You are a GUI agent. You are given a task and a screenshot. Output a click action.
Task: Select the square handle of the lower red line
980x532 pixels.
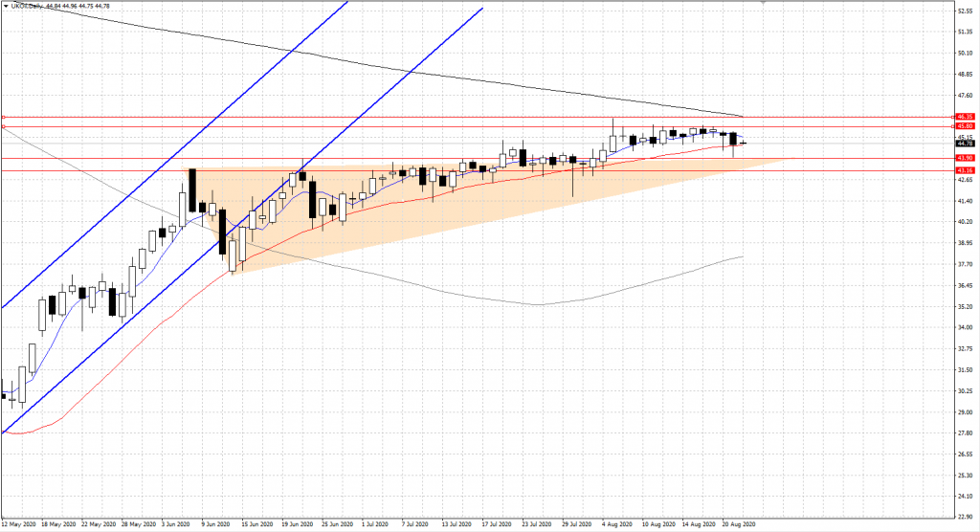[x=4, y=126]
